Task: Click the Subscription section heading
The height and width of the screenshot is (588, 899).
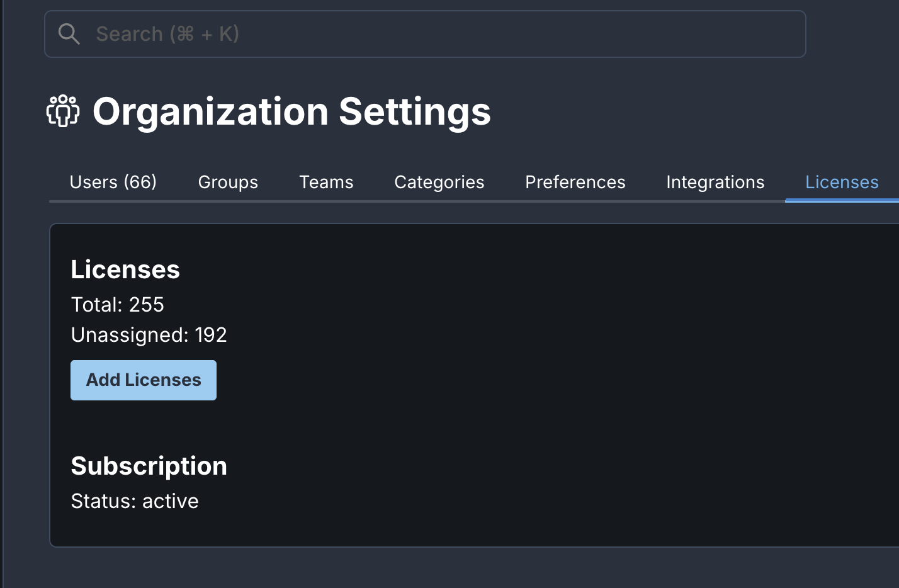Action: [149, 466]
